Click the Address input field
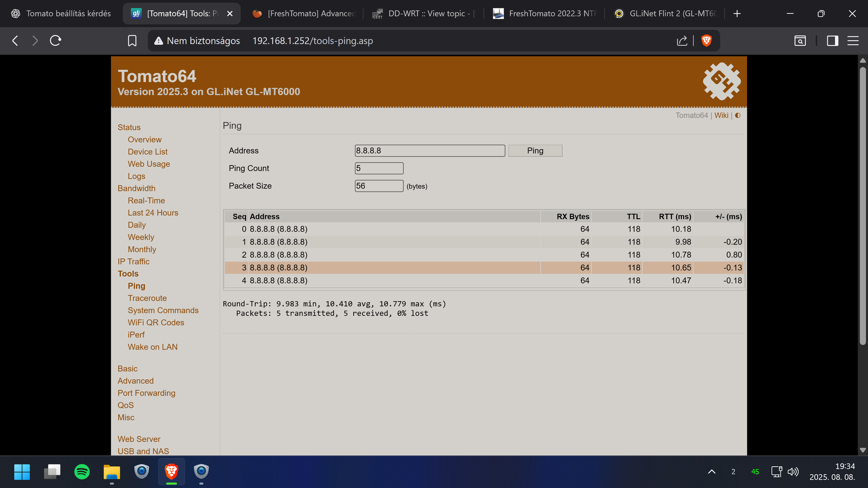868x488 pixels. pos(430,151)
